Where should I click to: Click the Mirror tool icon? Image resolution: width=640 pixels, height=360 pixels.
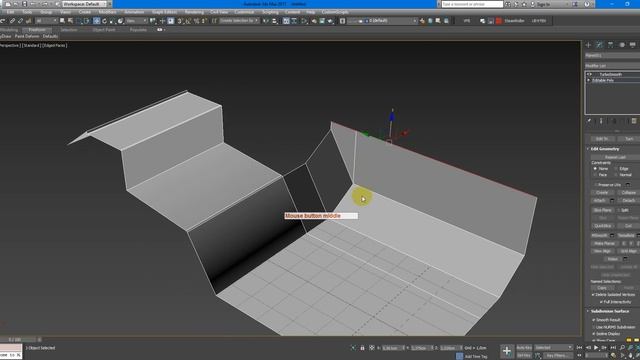point(266,21)
